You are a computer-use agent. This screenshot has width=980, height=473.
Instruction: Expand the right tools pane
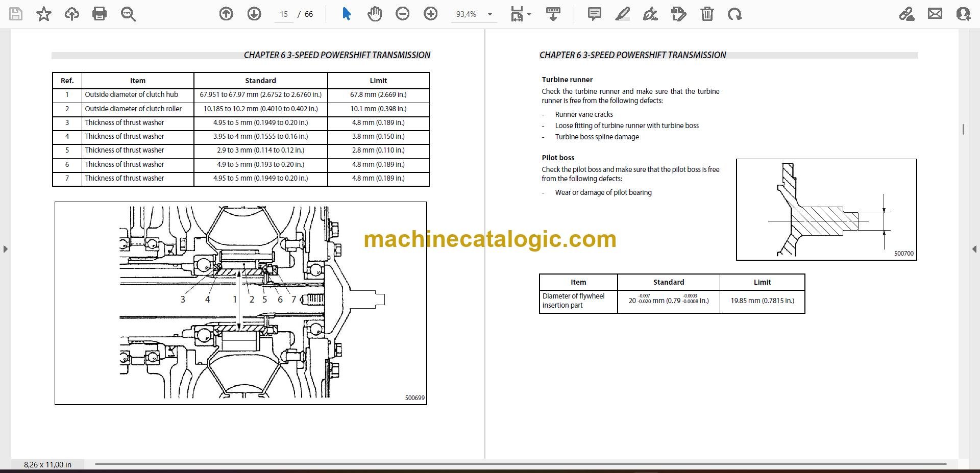(x=974, y=249)
